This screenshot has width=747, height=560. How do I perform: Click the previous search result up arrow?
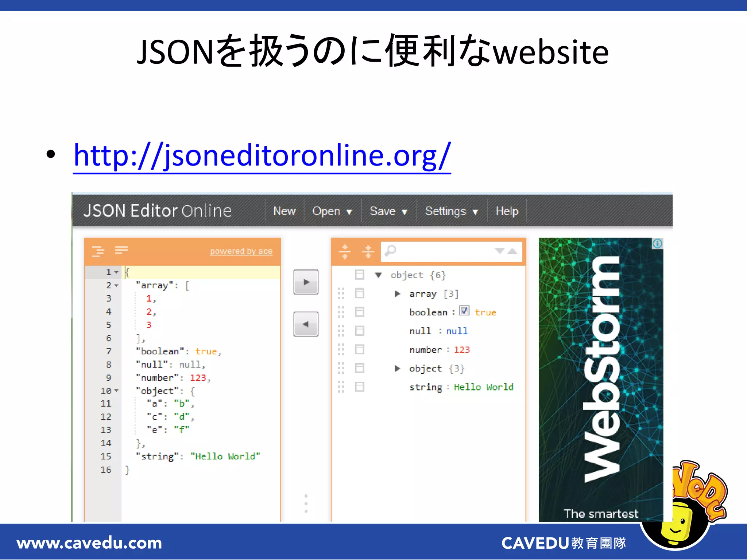click(x=512, y=251)
